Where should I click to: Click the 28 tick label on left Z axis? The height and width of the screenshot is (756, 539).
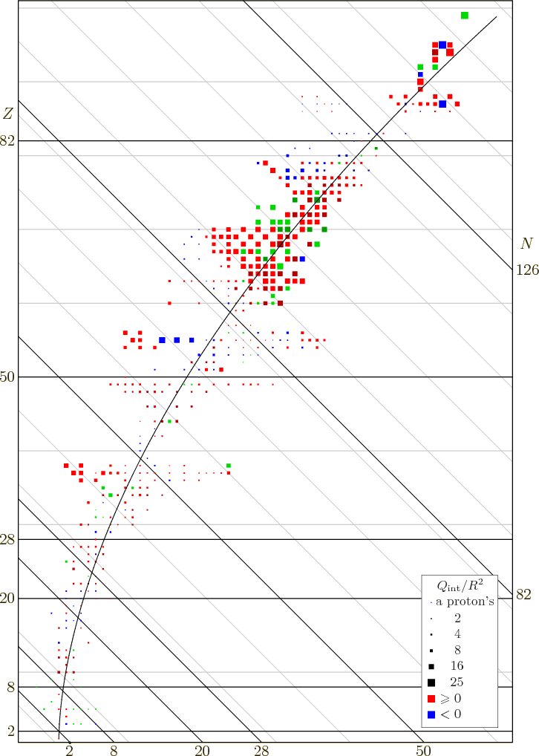[8, 539]
